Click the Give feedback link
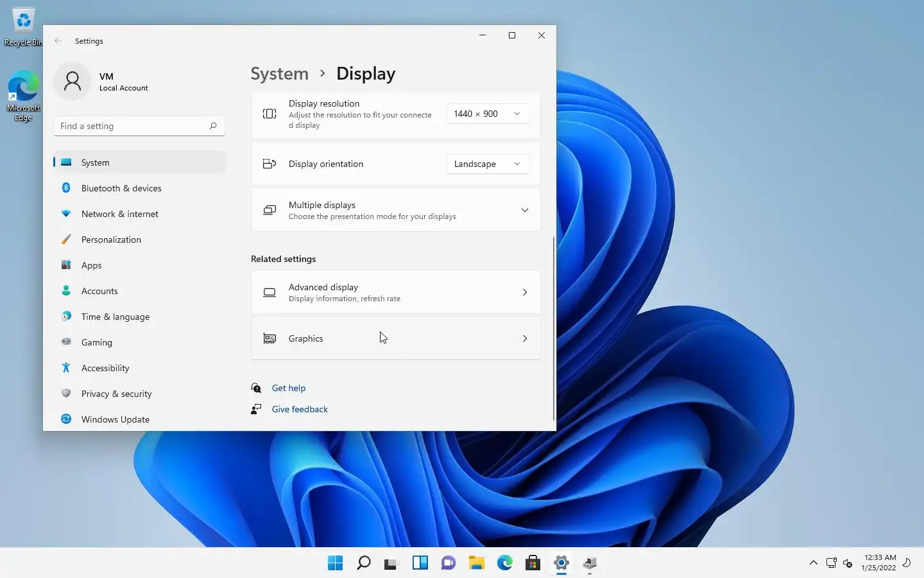The width and height of the screenshot is (924, 578). 300,409
